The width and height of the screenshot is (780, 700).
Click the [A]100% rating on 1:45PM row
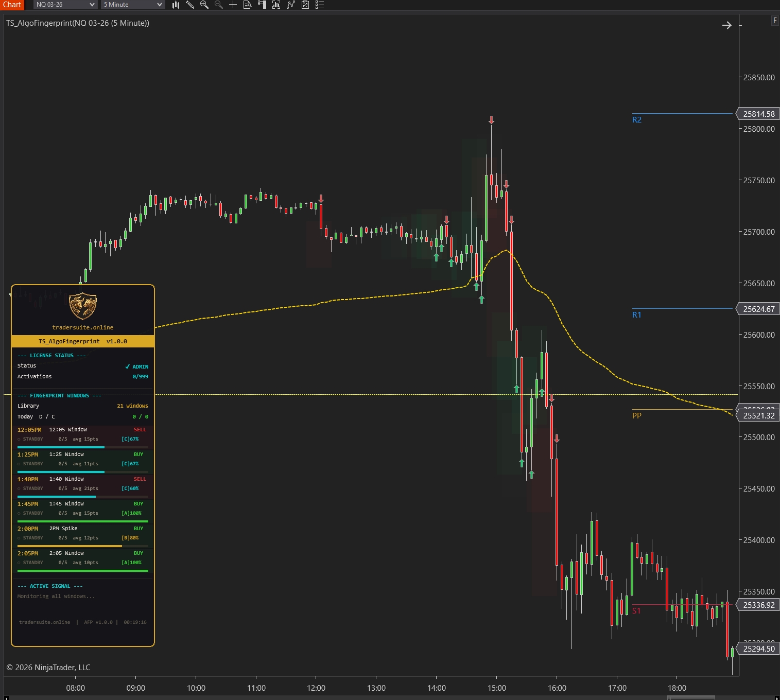(x=131, y=513)
